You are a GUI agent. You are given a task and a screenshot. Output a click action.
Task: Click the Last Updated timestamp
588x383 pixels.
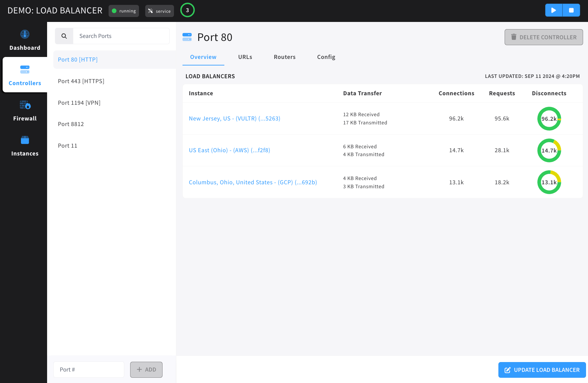click(532, 76)
